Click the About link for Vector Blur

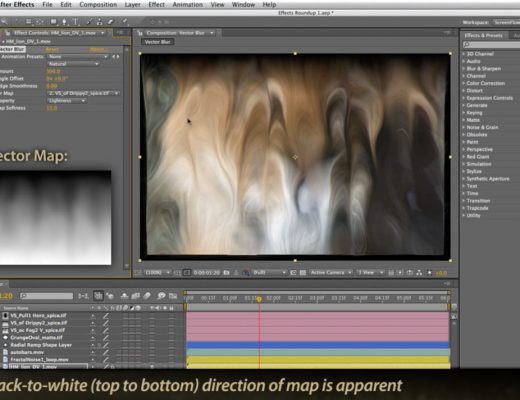click(97, 49)
